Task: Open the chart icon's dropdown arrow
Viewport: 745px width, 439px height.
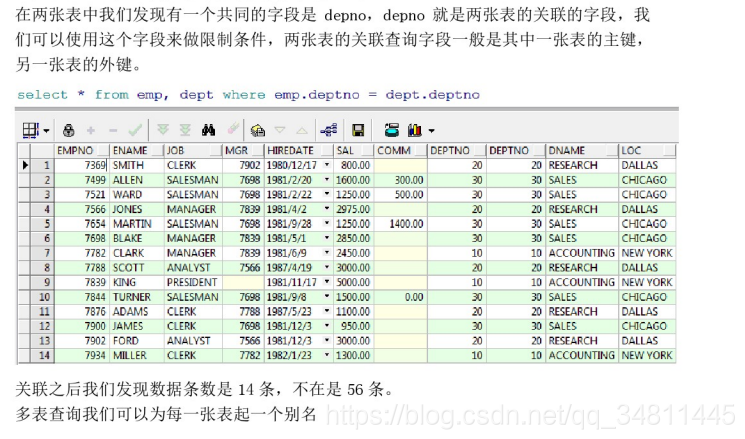Action: (x=431, y=131)
